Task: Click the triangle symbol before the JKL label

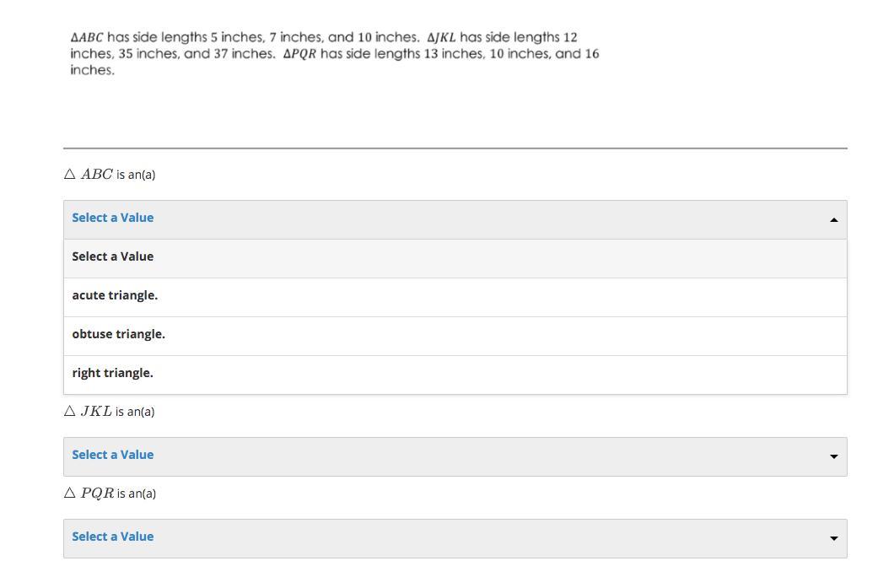Action: pos(70,412)
